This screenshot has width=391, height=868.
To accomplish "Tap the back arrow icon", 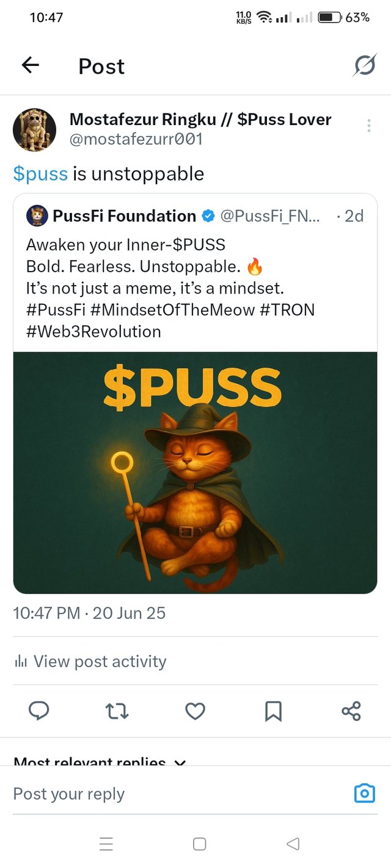I will 30,65.
